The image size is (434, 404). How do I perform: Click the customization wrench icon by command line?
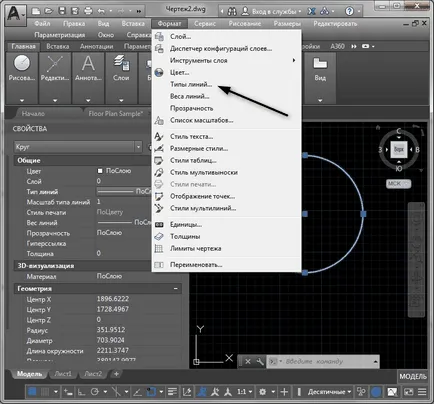coord(259,361)
